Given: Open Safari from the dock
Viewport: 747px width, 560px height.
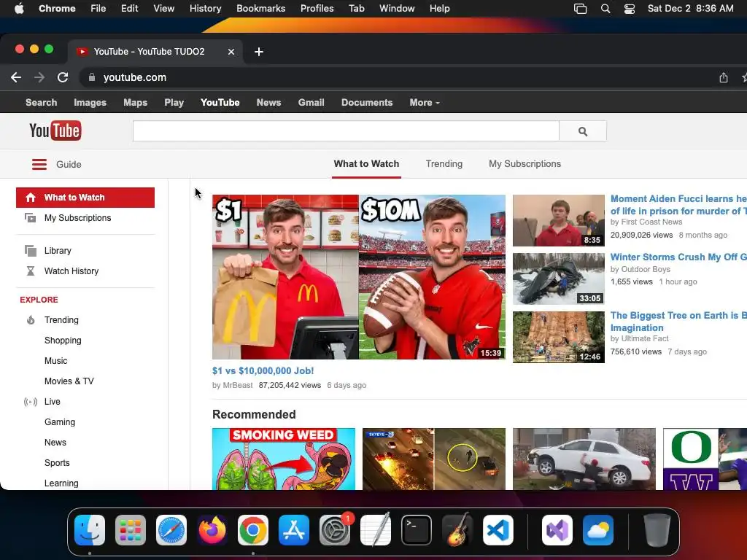Looking at the screenshot, I should (171, 530).
